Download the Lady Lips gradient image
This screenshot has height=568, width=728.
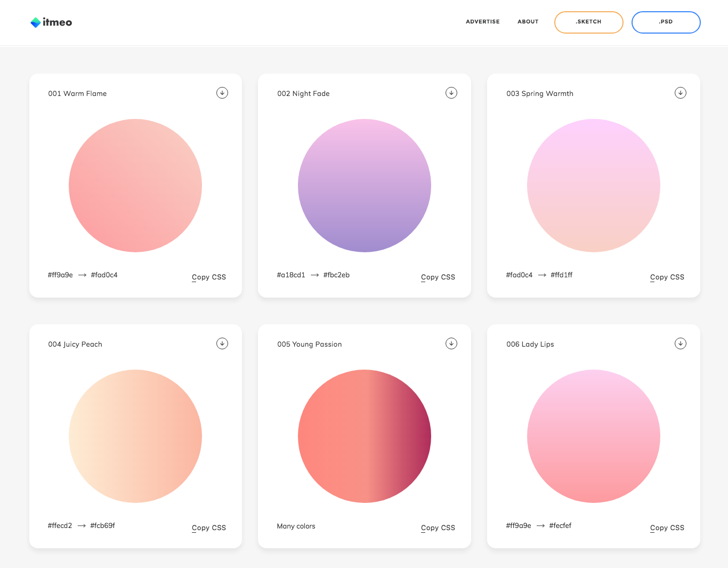[681, 343]
